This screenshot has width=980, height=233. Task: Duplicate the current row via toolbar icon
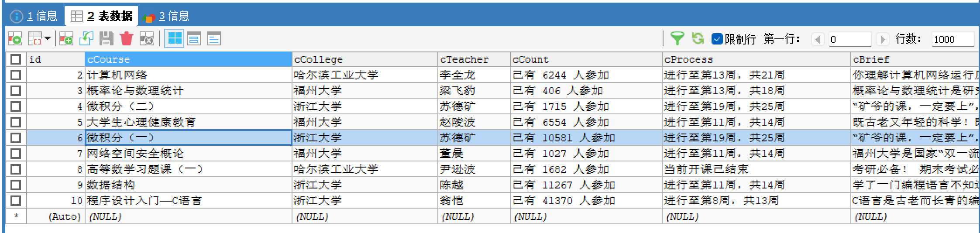pyautogui.click(x=86, y=39)
